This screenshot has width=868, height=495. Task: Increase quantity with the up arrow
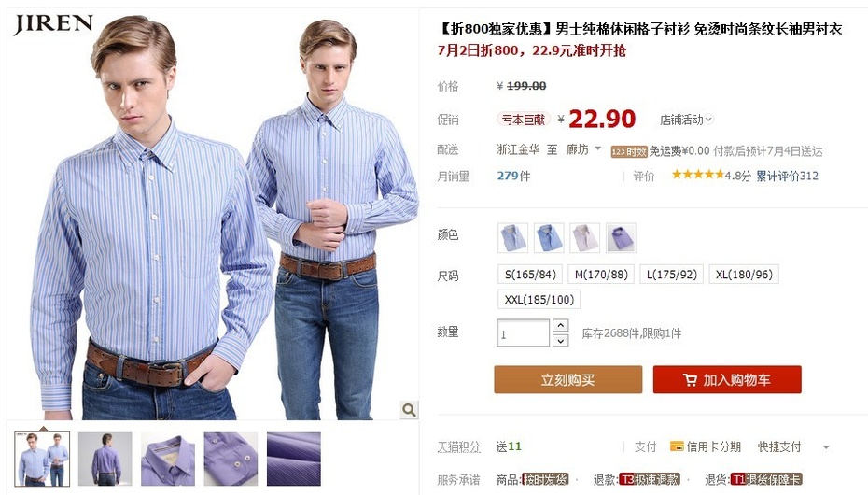pos(560,326)
